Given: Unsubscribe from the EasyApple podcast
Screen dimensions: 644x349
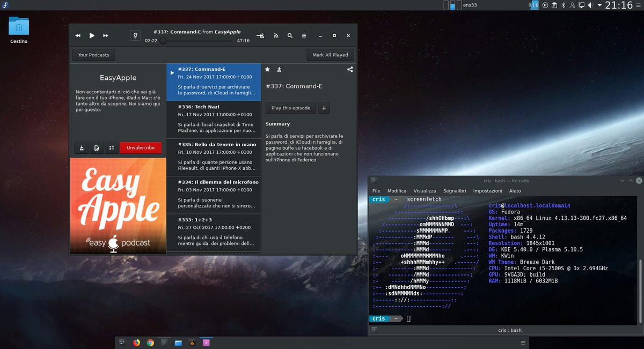Looking at the screenshot, I should pos(140,147).
